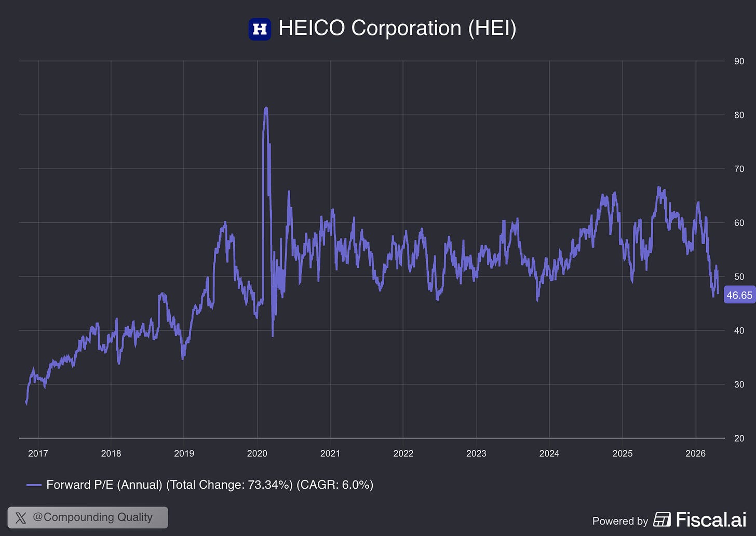Image resolution: width=756 pixels, height=536 pixels.
Task: Click the Forward P/E legend line swatch
Action: tap(34, 485)
